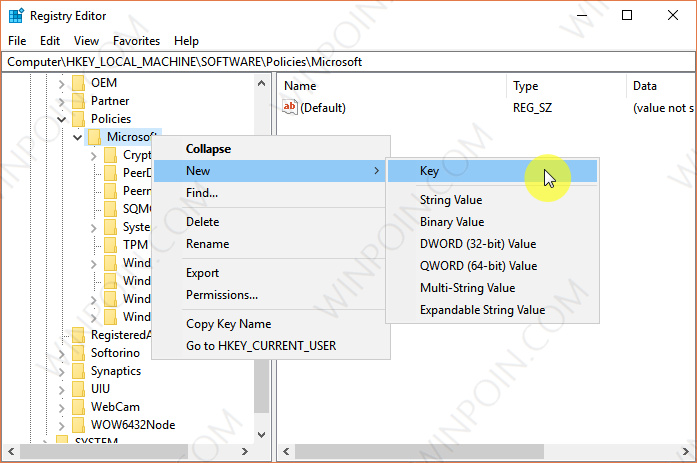
Task: Open Permissions... from the context menu
Action: (271, 295)
